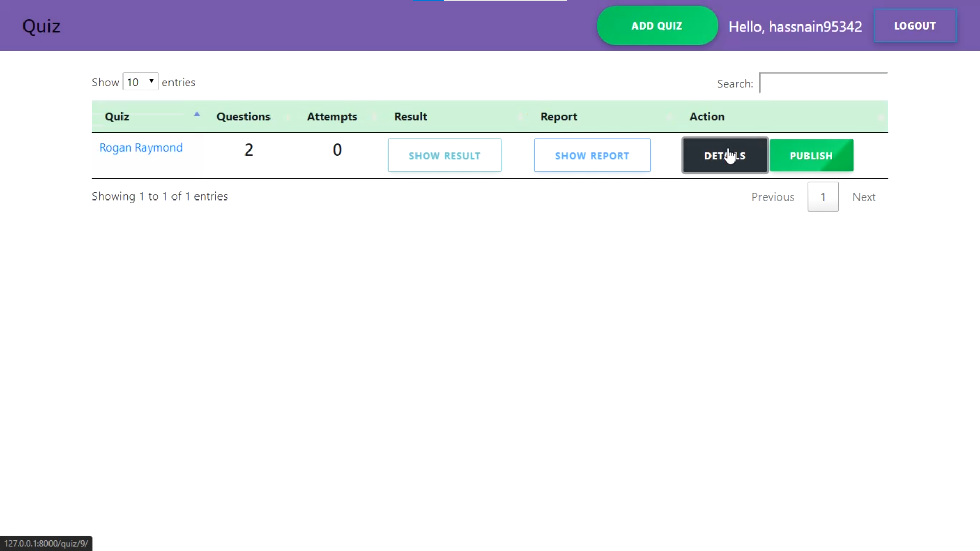Click the Quiz brand title in the header
Viewport: 980px width, 551px height.
coord(41,26)
